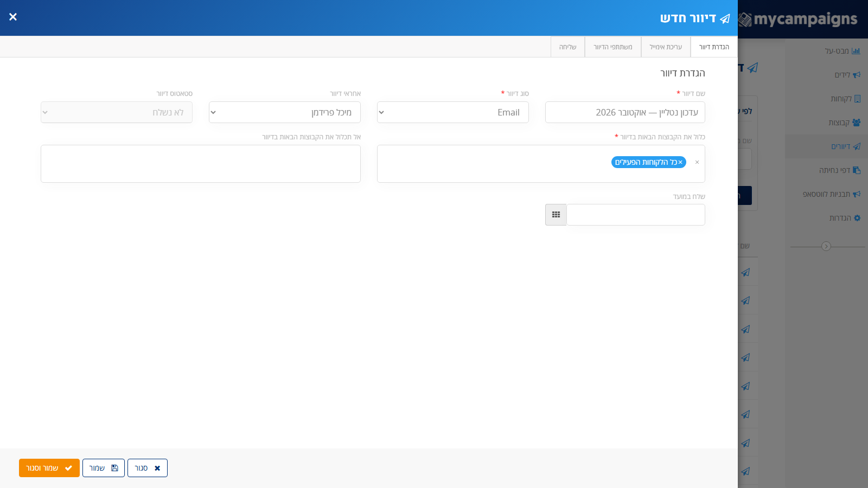The height and width of the screenshot is (488, 868).
Task: Open the disabled סטטוס דיוור dropdown
Action: pos(117,112)
